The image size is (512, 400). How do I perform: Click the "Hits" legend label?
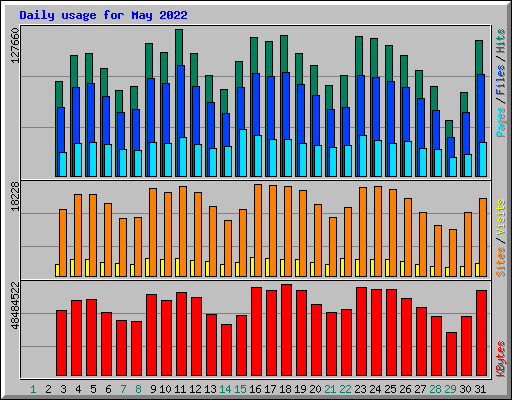click(500, 41)
